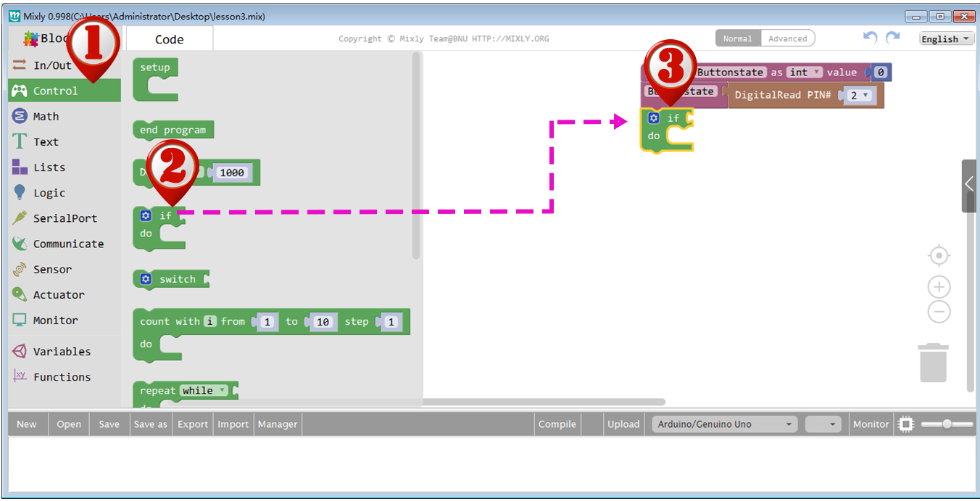Adjust the slider in the bottom toolbar

pyautogui.click(x=947, y=424)
